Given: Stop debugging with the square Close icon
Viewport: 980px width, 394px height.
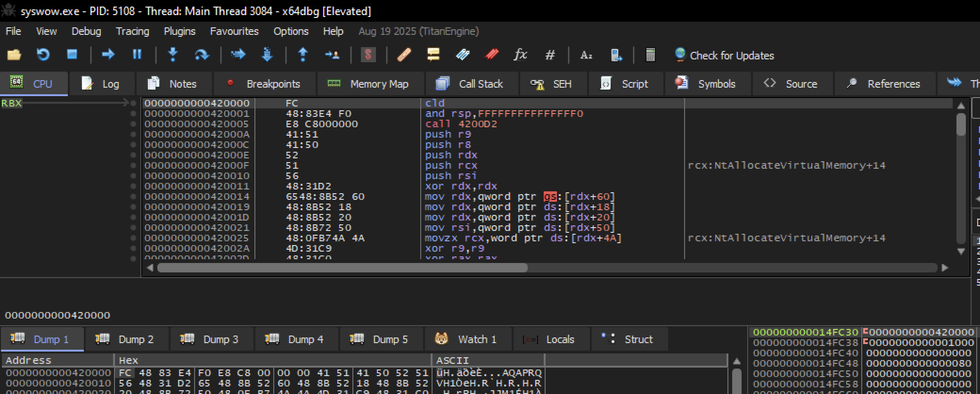Looking at the screenshot, I should [x=72, y=55].
